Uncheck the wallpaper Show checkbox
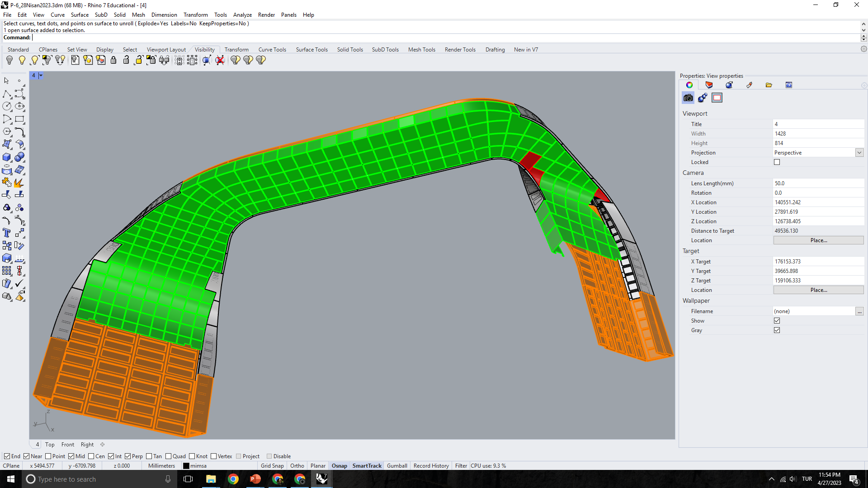Screen dimensions: 868x488 click(777, 321)
